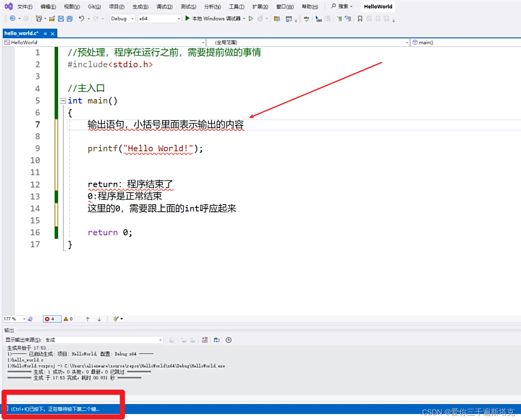This screenshot has width=521, height=420.
Task: Click the navigate backward arrow button
Action: [13, 18]
